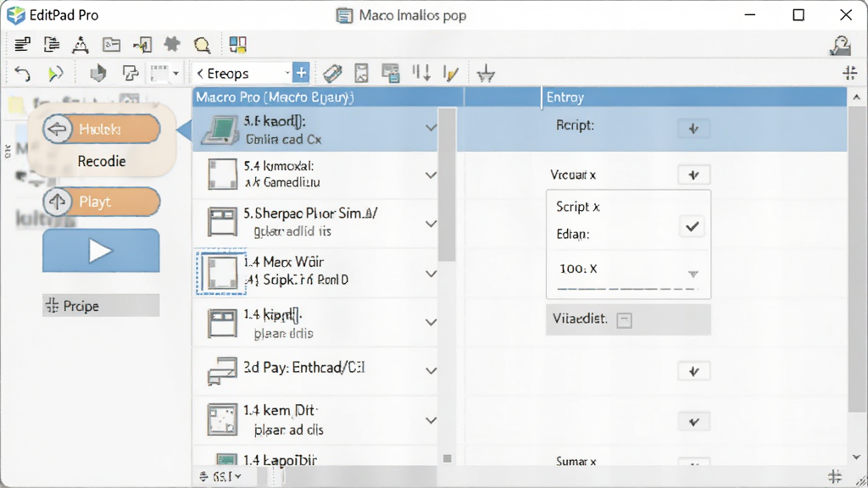Click the folder card icon in top toolbar
Viewport: 868px width, 488px height.
click(111, 44)
